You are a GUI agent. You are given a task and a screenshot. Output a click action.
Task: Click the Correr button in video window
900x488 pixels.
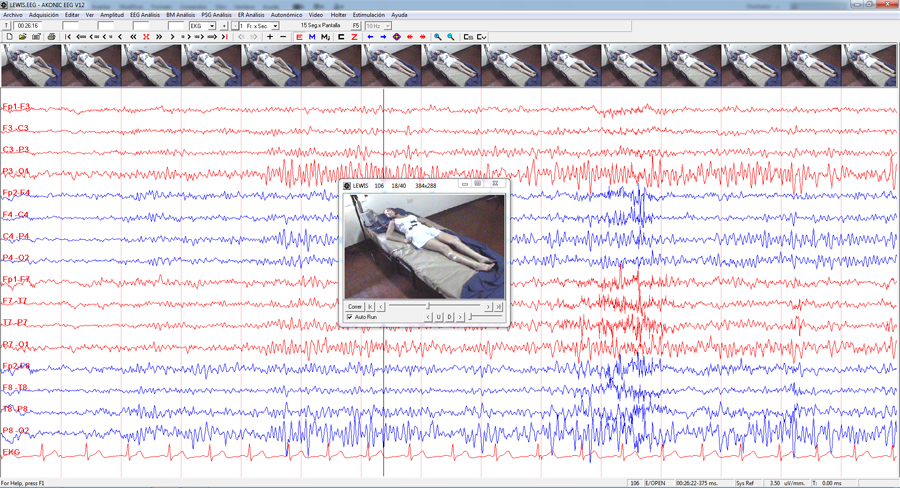[355, 307]
